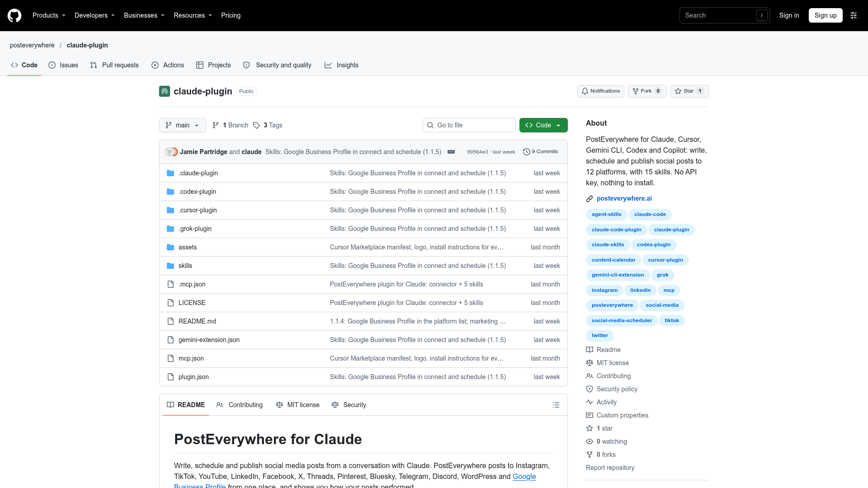868x488 pixels.
Task: Open the gemini-extension.json file
Action: click(x=209, y=340)
